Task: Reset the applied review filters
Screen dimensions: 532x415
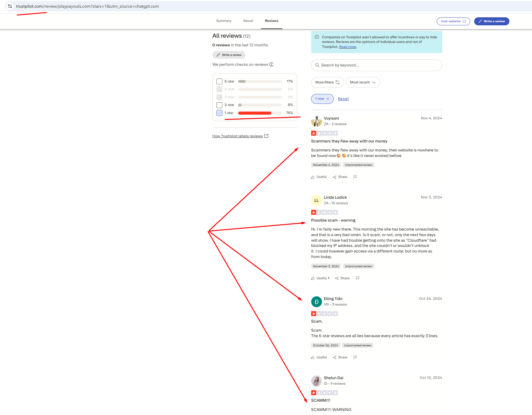Action: tap(343, 99)
